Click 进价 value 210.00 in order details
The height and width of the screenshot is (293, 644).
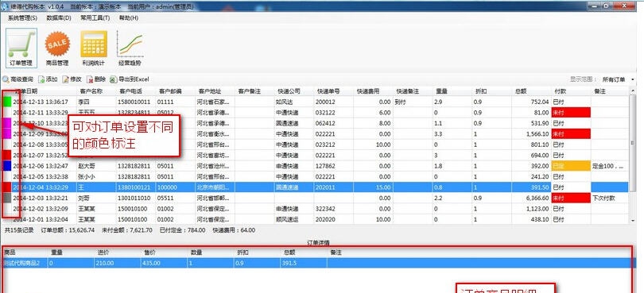[106, 263]
